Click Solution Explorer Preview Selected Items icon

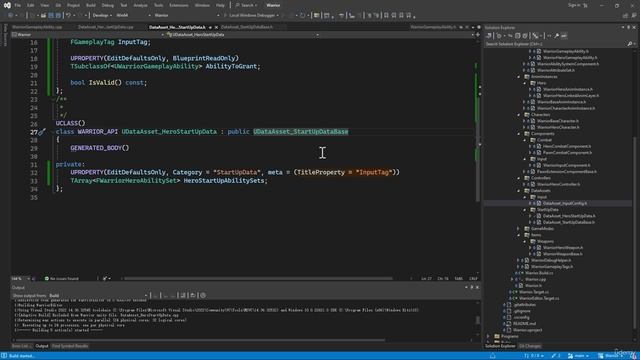tap(564, 36)
